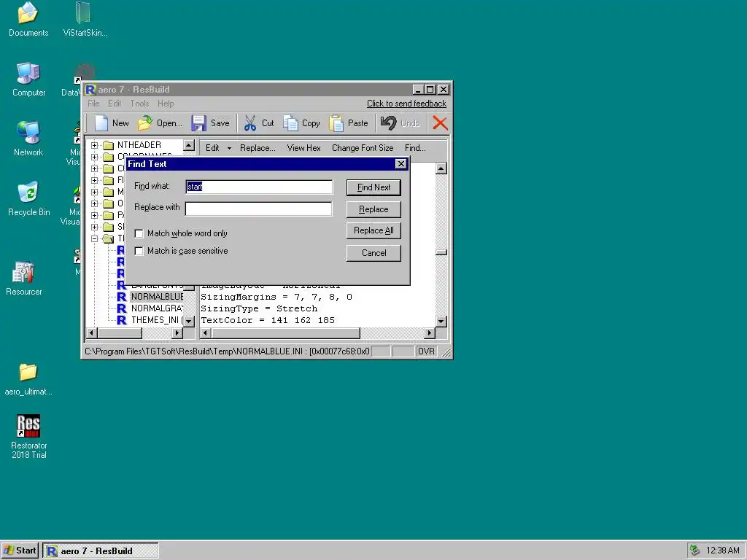Click the network tray icon
Image resolution: width=747 pixels, height=560 pixels.
[x=695, y=551]
